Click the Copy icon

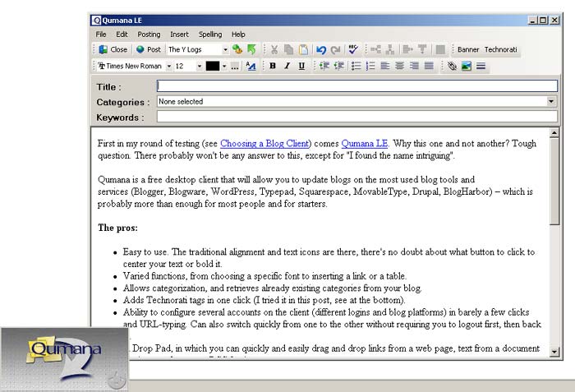pyautogui.click(x=288, y=49)
